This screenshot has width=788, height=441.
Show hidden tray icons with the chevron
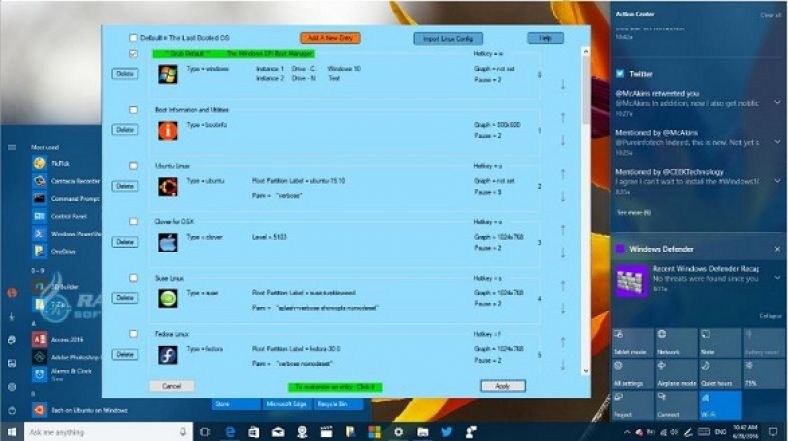pos(627,432)
